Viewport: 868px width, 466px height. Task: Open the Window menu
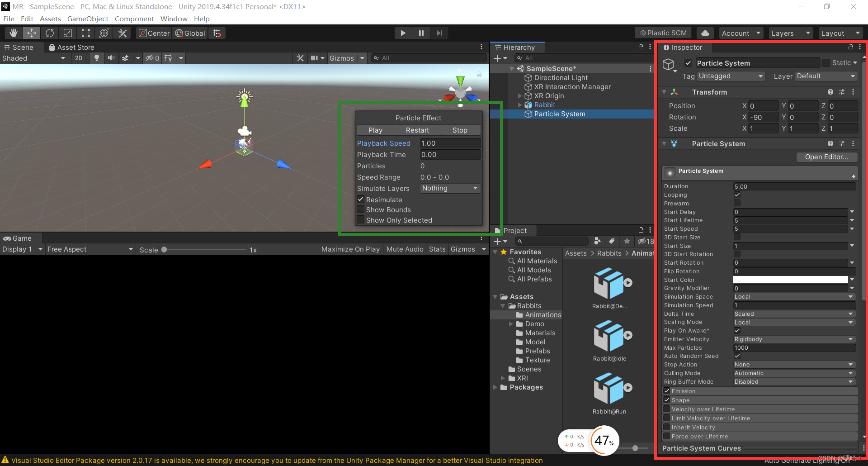point(174,19)
